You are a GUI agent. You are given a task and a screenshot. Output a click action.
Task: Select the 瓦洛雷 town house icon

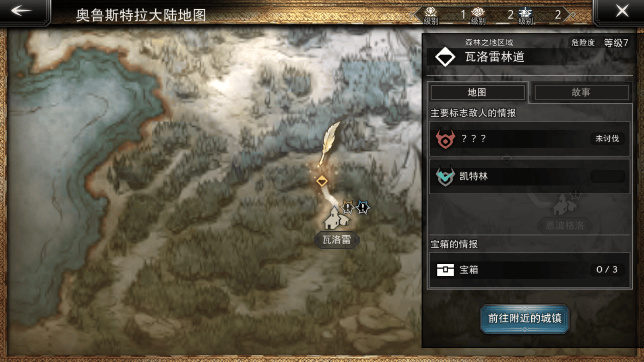coord(336,218)
